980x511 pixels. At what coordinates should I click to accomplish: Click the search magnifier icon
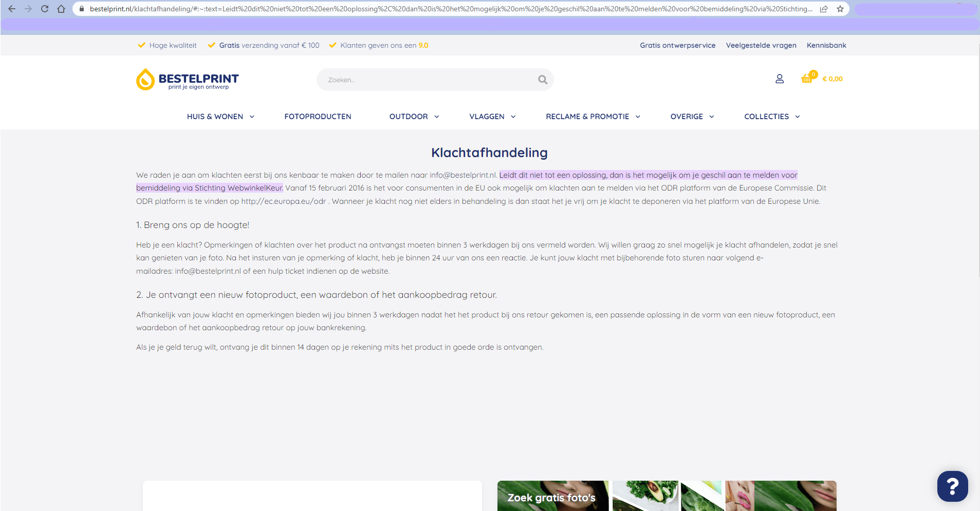pos(543,80)
